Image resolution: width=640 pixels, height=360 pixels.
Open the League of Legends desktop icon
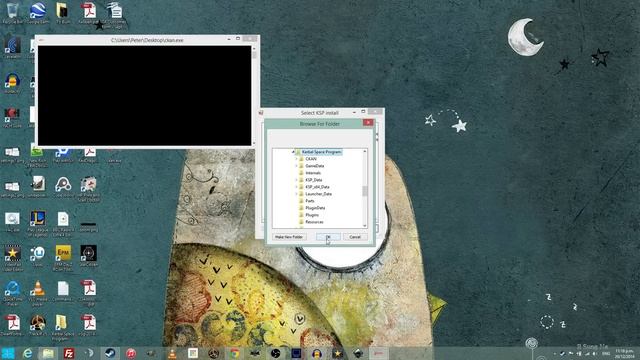click(38, 223)
